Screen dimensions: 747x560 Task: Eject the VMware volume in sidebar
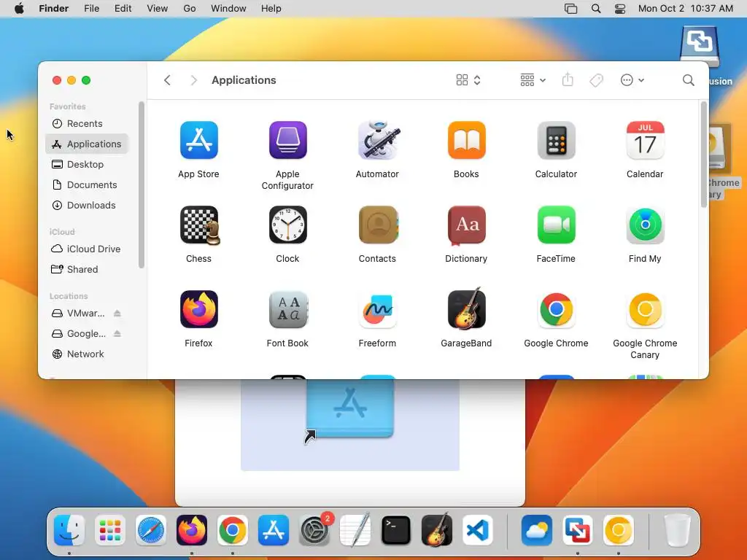tap(117, 314)
